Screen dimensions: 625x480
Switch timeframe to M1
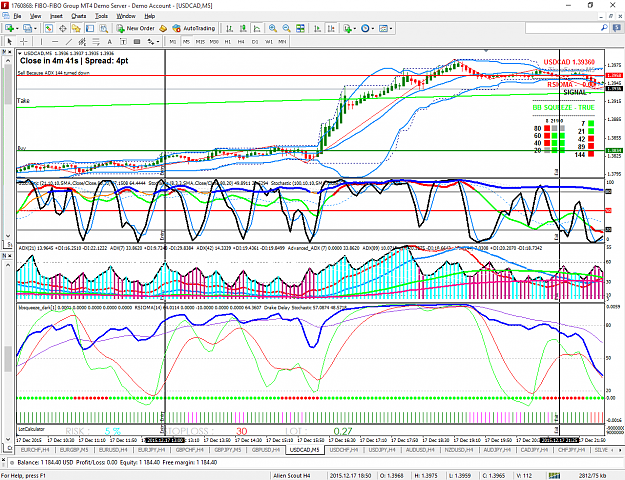tap(173, 41)
